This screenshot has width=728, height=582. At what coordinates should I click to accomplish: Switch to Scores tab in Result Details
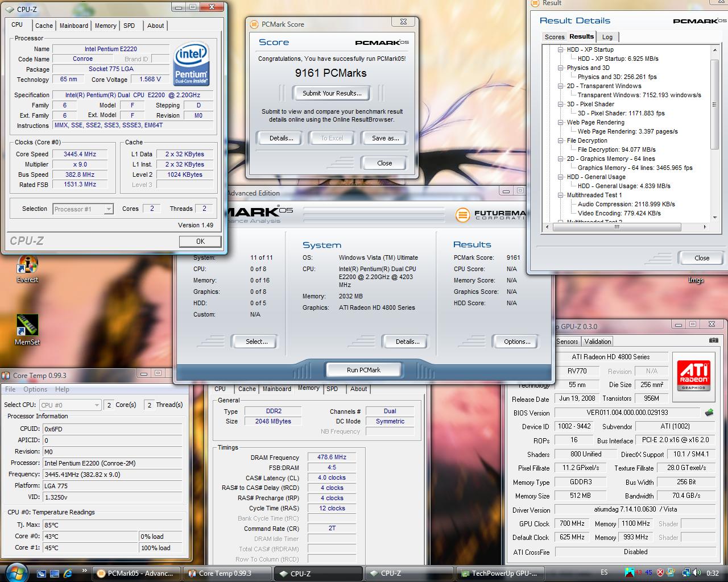555,37
